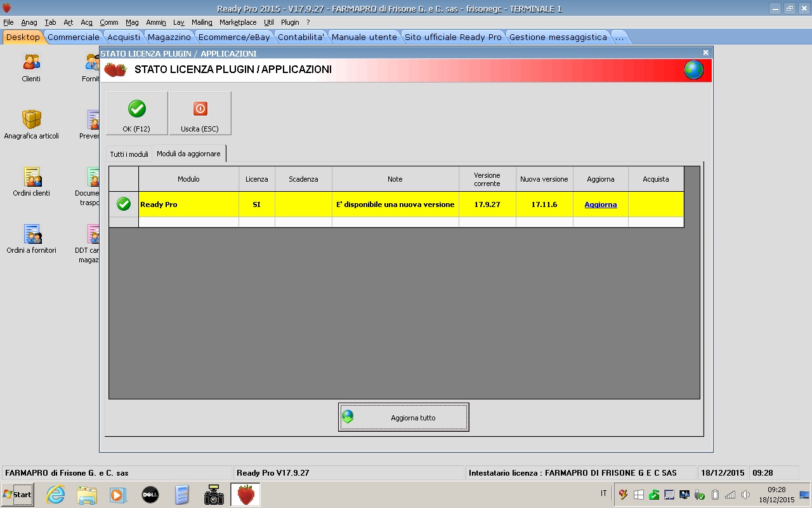Click the Ready Pro module name cell
Viewport: 812px width, 508px height.
click(x=188, y=204)
